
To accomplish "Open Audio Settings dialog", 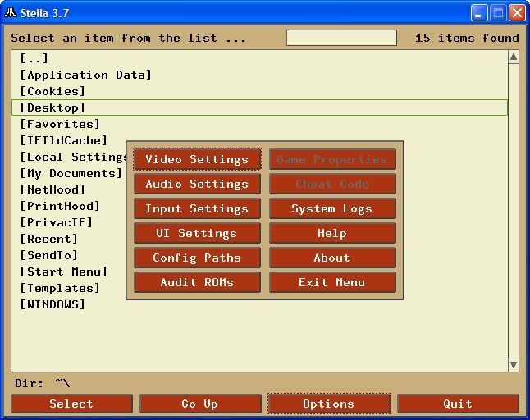I will click(197, 184).
